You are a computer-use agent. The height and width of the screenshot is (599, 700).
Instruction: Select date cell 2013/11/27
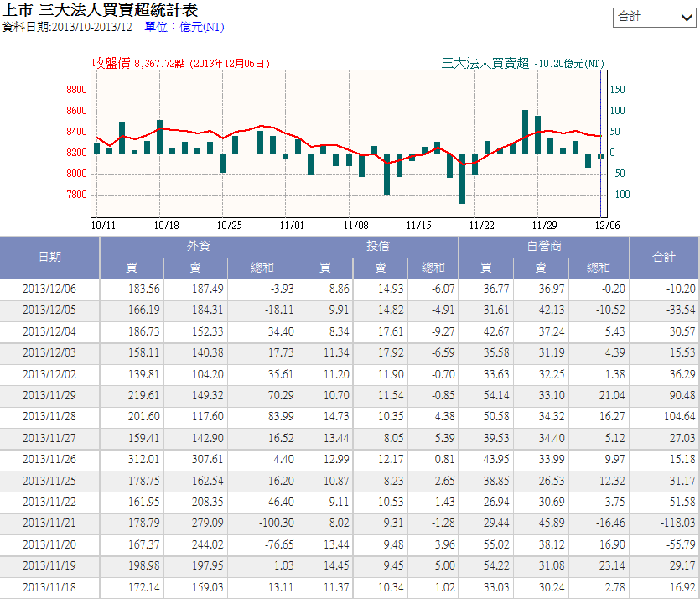(49, 438)
